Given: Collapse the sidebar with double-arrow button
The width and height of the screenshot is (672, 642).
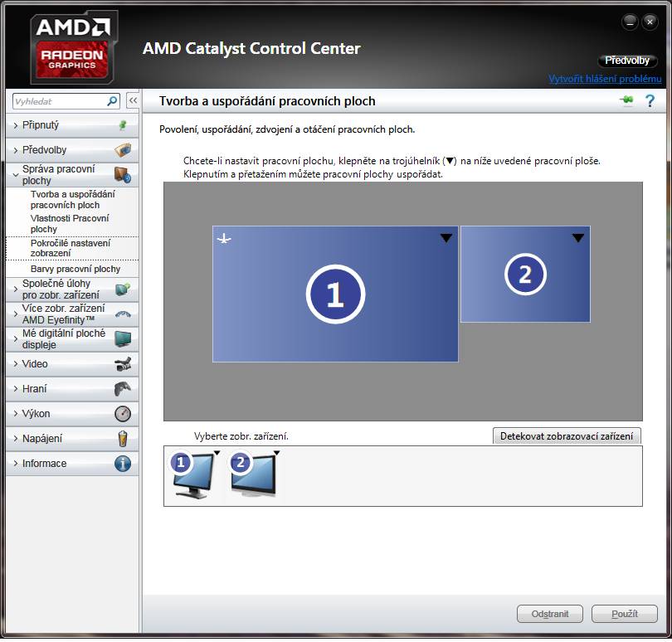Looking at the screenshot, I should click(133, 100).
